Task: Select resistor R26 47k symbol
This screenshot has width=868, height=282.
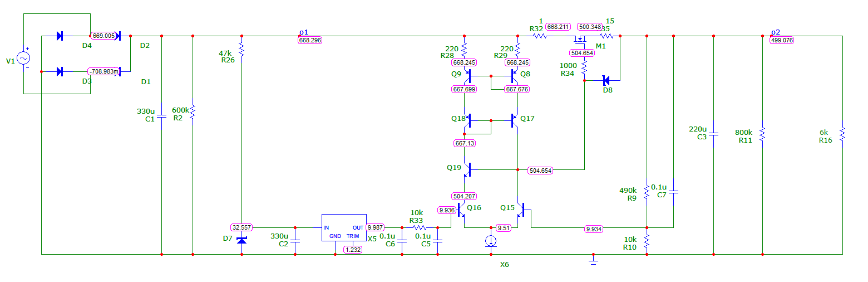Action: pos(241,45)
